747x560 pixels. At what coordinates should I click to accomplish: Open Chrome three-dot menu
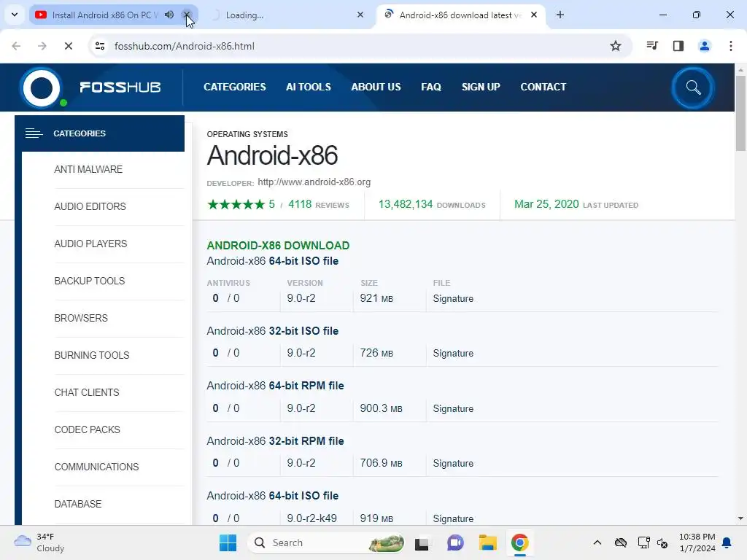click(x=730, y=46)
